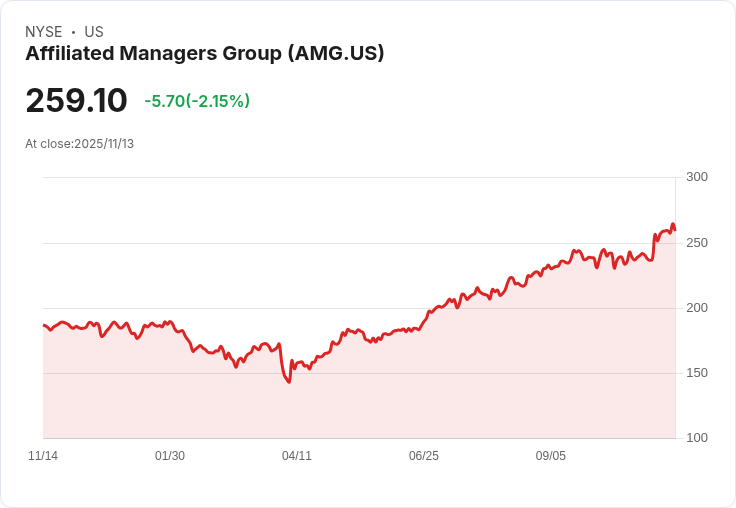The width and height of the screenshot is (736, 508).
Task: Select the US market label
Action: coord(94,32)
